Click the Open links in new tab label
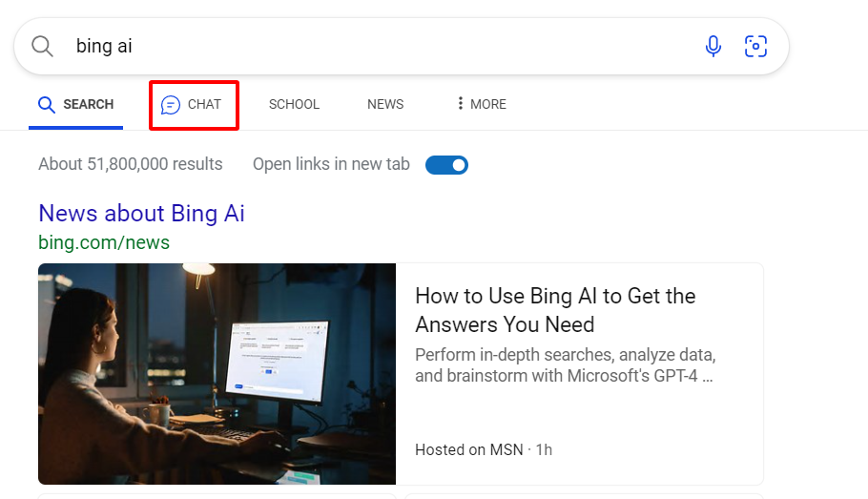 pyautogui.click(x=331, y=164)
